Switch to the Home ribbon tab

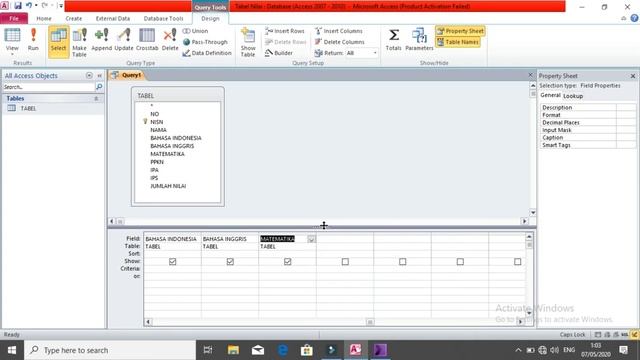coord(44,18)
